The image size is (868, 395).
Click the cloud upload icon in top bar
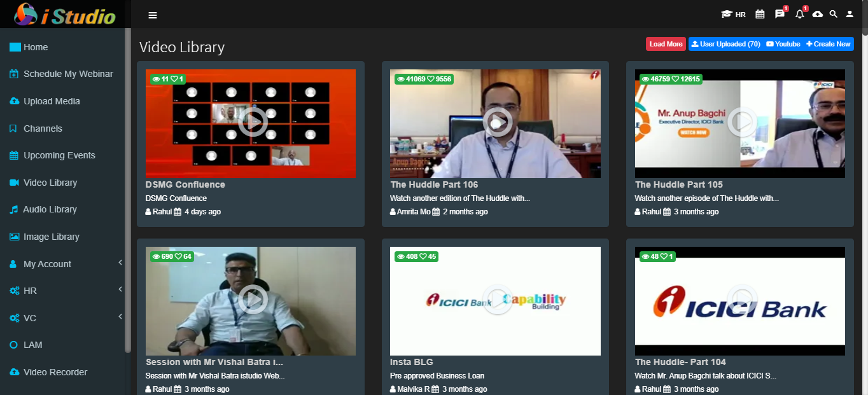818,14
